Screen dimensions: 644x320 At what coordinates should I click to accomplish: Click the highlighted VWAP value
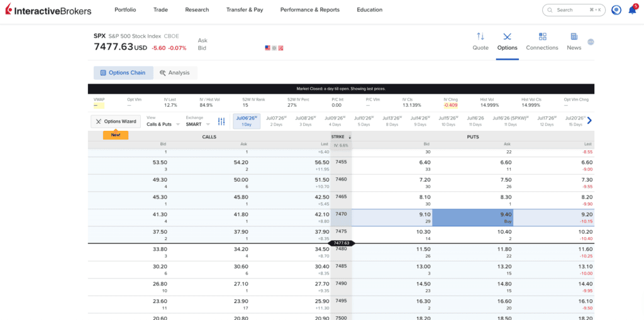[99, 105]
